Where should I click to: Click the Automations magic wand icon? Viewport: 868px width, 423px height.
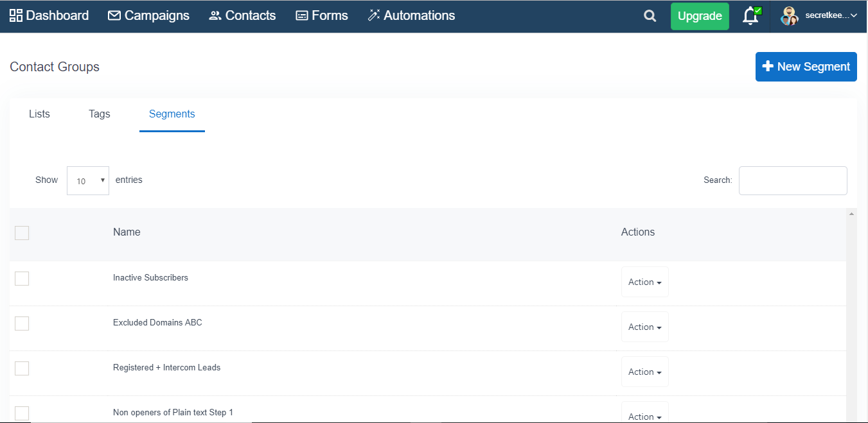pyautogui.click(x=374, y=15)
